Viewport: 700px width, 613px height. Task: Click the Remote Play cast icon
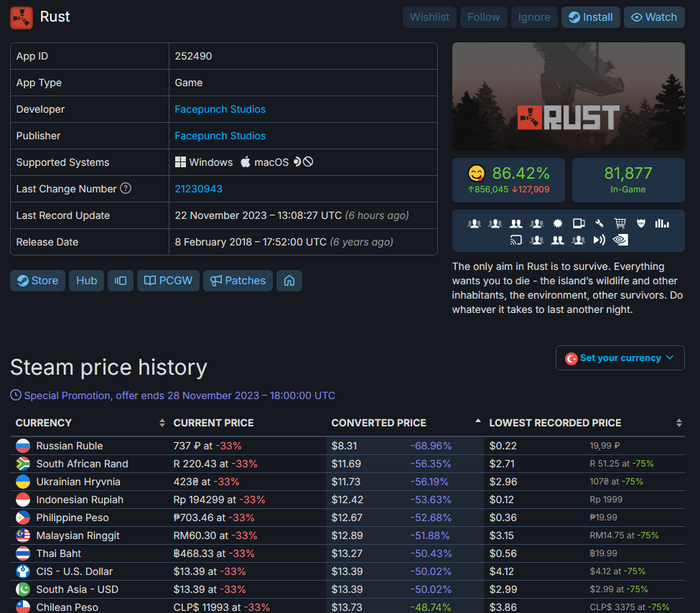[x=516, y=240]
